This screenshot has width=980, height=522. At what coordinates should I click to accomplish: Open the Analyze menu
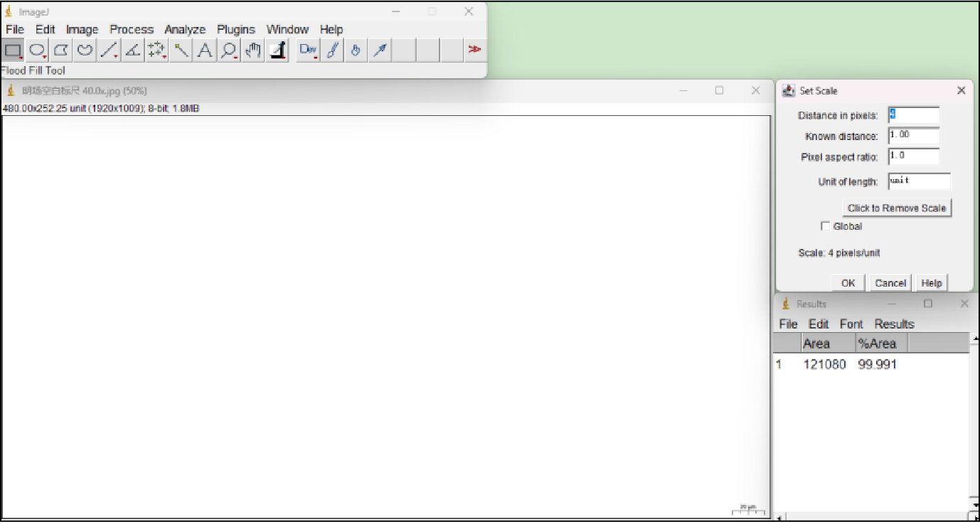[x=185, y=29]
